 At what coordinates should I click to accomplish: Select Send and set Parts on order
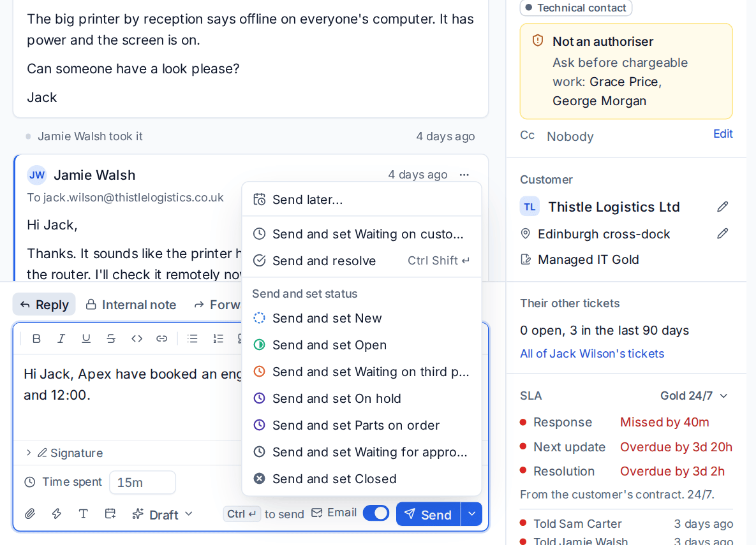click(x=362, y=425)
